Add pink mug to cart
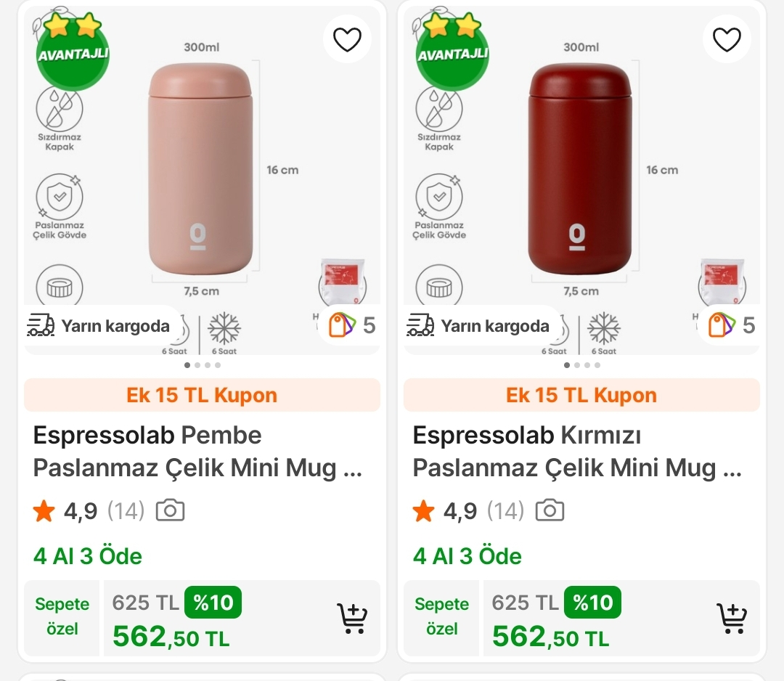784x681 pixels. [x=353, y=618]
